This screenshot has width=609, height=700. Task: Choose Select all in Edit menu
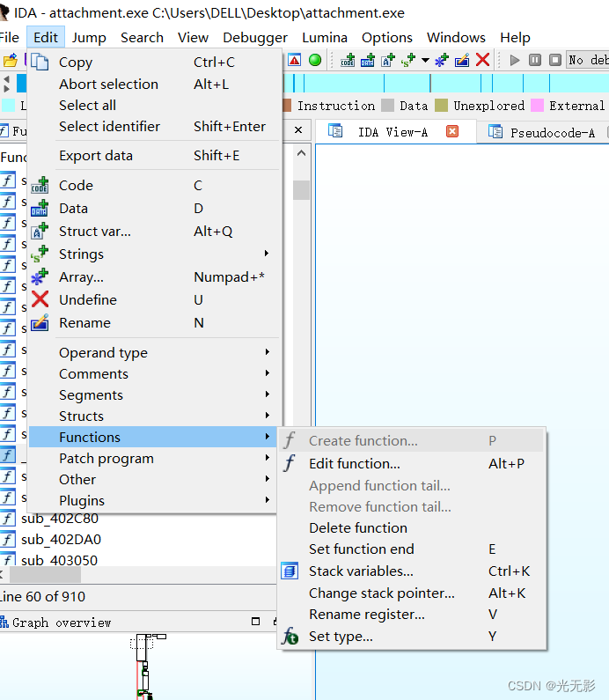153,106
